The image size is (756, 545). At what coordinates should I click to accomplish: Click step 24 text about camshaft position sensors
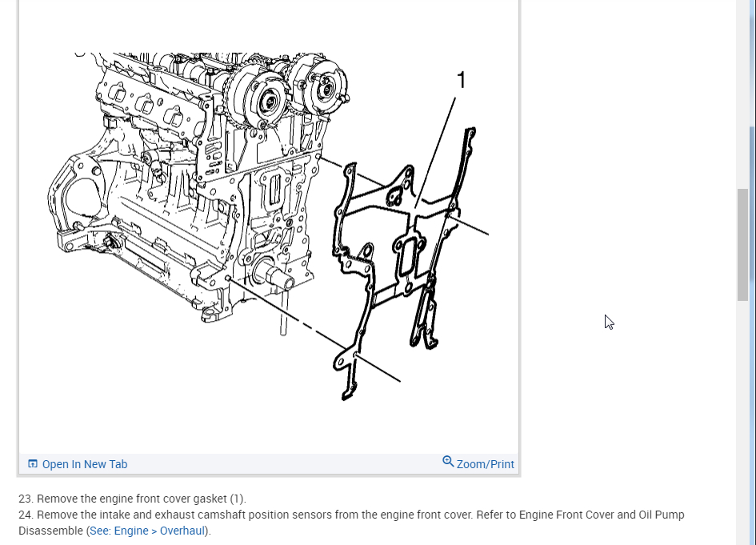[351, 523]
